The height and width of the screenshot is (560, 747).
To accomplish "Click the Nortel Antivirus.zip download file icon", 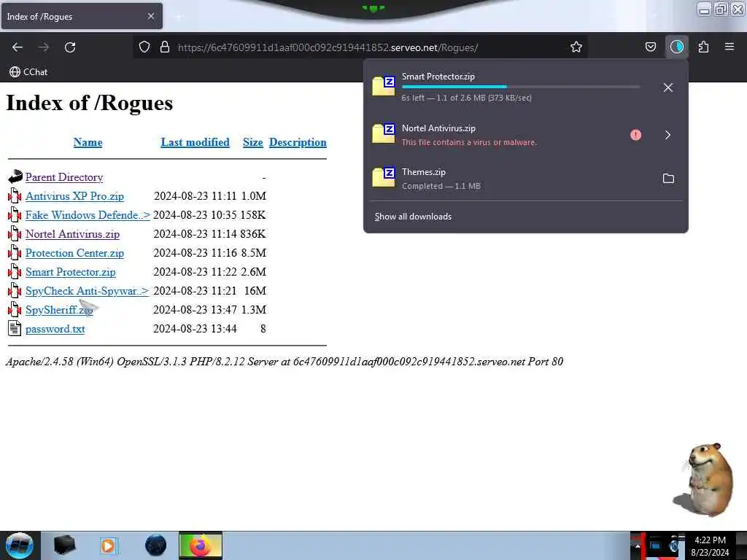I will point(384,134).
